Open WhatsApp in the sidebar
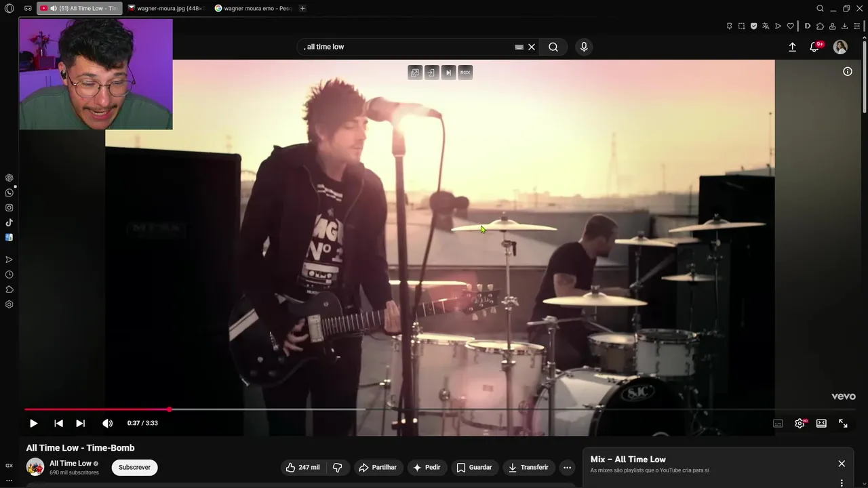This screenshot has height=488, width=868. (9, 192)
